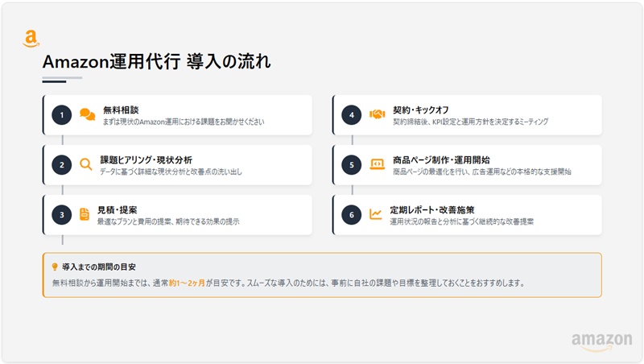Select the heading 商品ページ制作・運用開始
The image size is (644, 364).
point(441,159)
